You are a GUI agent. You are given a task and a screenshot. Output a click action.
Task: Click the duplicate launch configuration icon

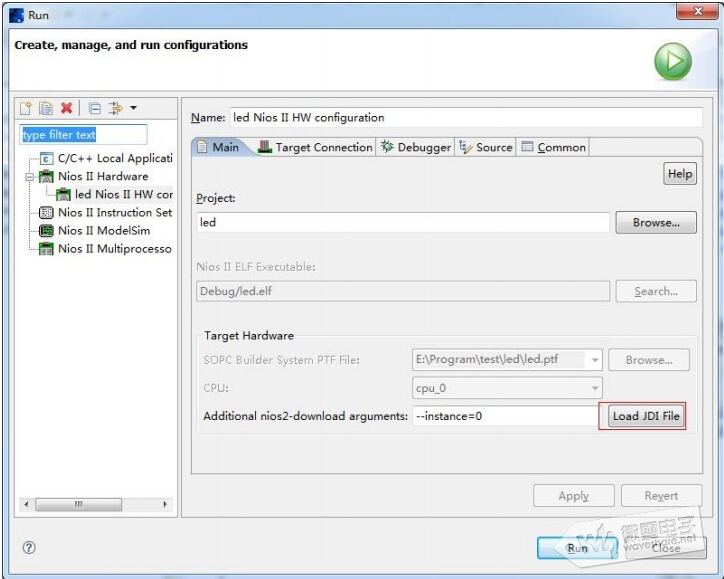[46, 108]
